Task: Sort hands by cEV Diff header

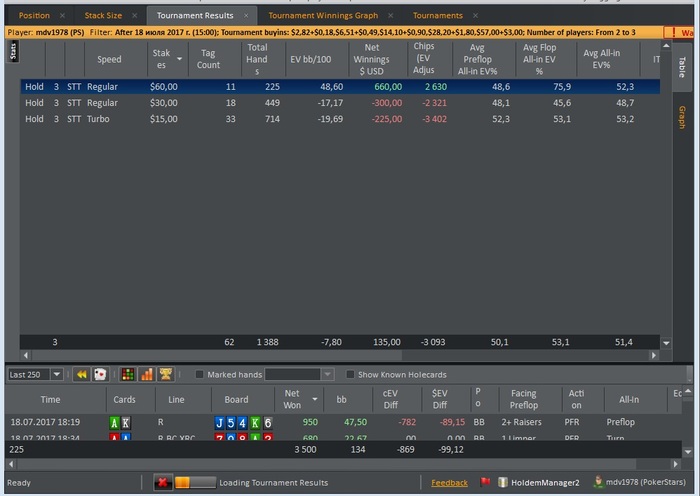Action: (x=397, y=399)
